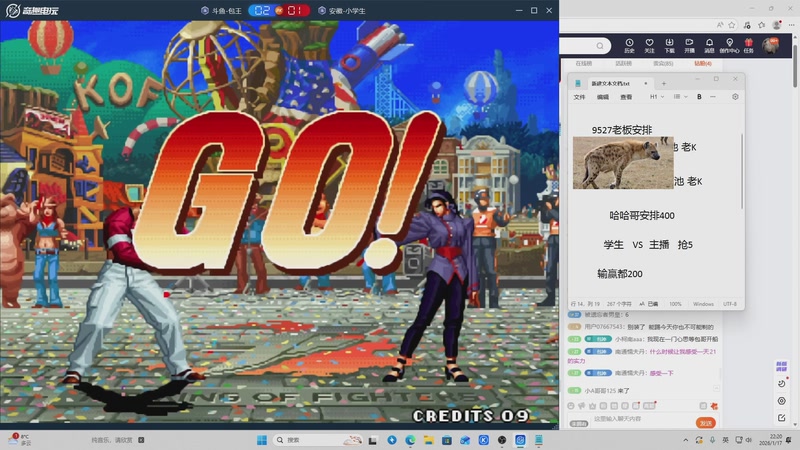Click the emoji face icon in chat toolbar
The width and height of the screenshot is (800, 450).
pos(571,406)
